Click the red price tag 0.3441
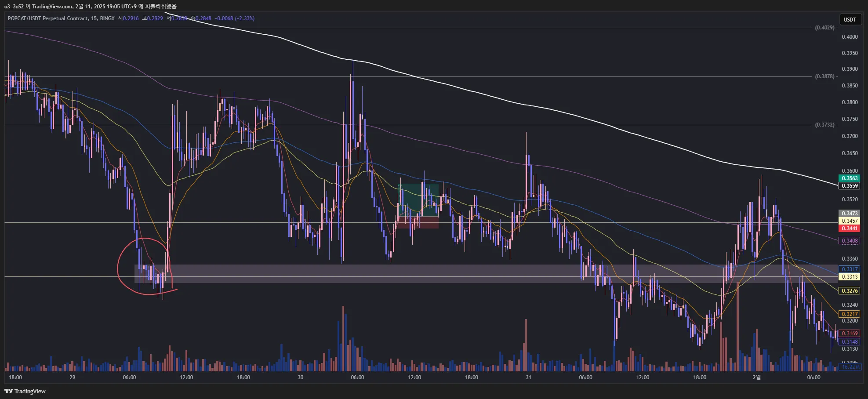868x399 pixels. (850, 228)
